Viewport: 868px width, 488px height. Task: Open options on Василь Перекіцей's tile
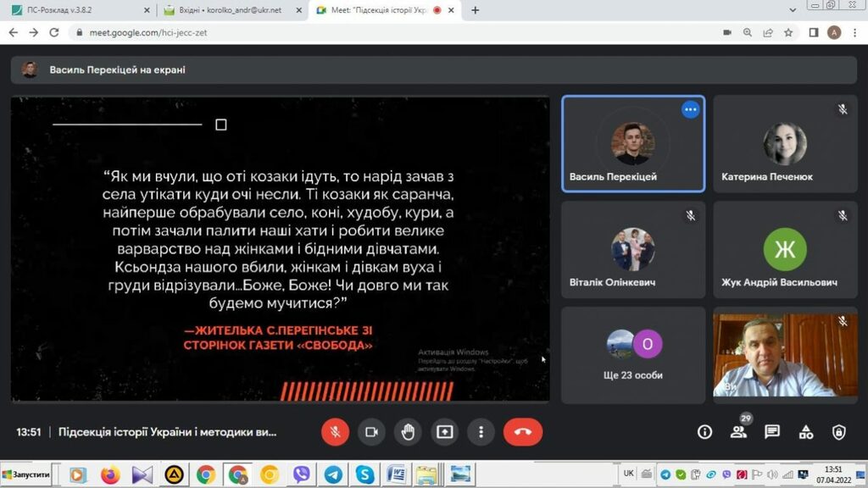(x=691, y=109)
